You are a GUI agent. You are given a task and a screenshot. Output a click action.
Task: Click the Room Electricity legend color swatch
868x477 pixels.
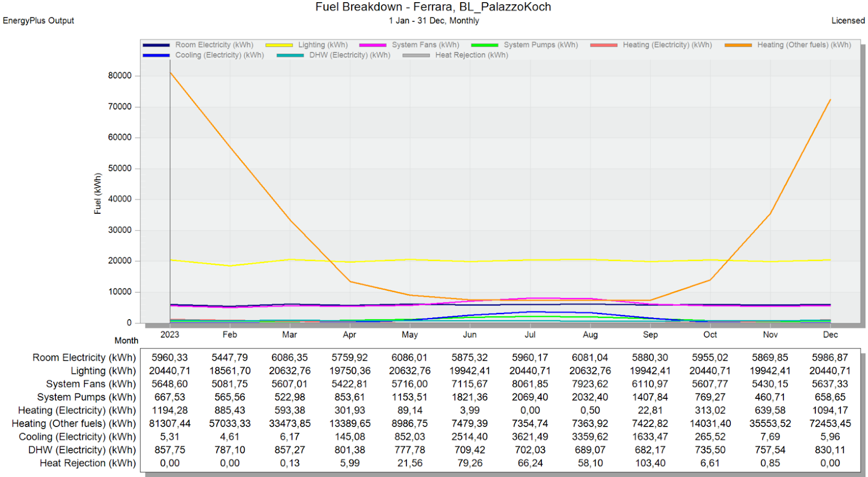point(156,45)
